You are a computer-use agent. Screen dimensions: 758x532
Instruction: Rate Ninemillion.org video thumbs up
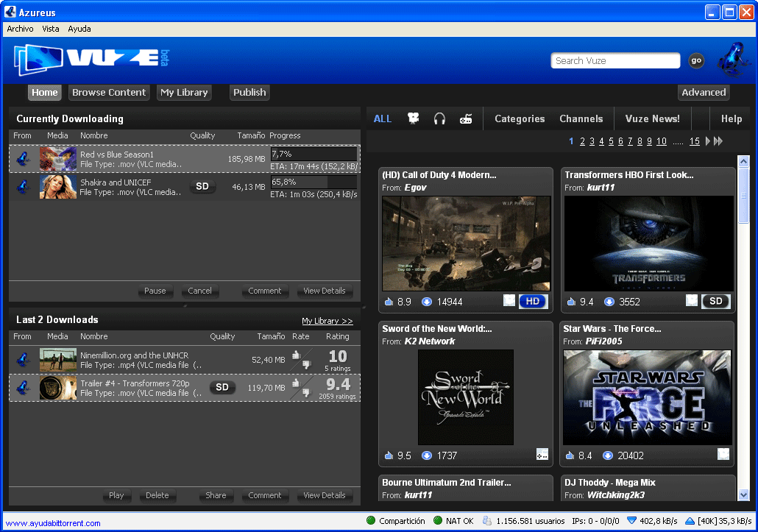click(x=297, y=355)
